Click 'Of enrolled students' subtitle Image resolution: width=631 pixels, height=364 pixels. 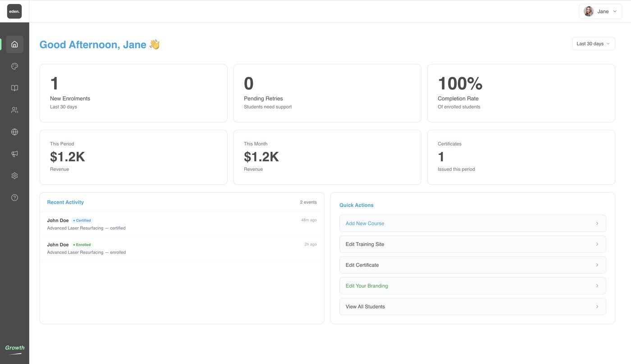pyautogui.click(x=459, y=107)
